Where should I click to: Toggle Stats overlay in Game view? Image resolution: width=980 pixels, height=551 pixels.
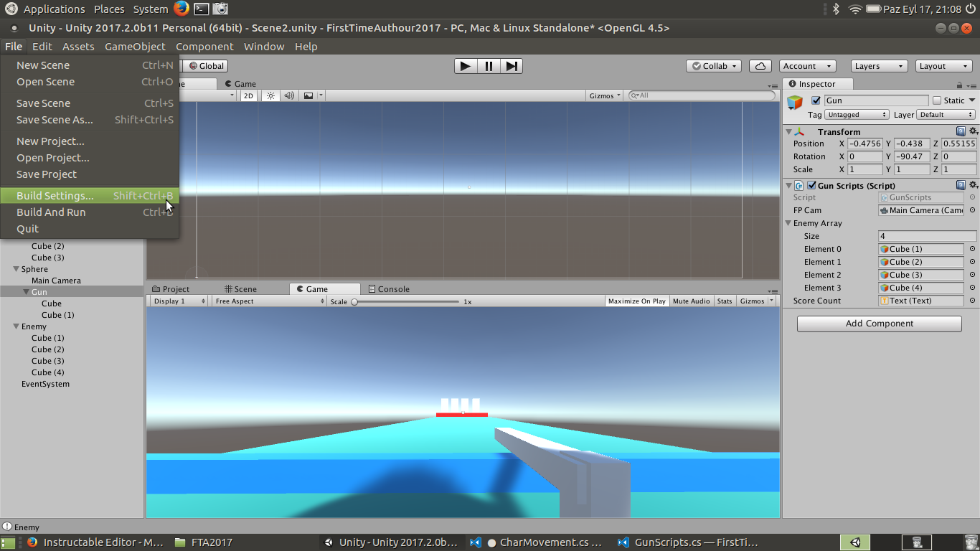(725, 301)
